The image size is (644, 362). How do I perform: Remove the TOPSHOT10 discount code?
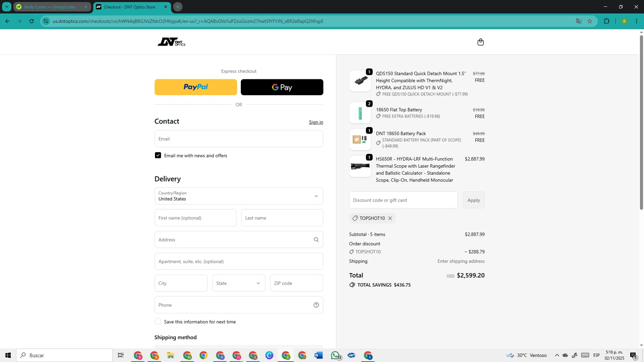point(390,218)
